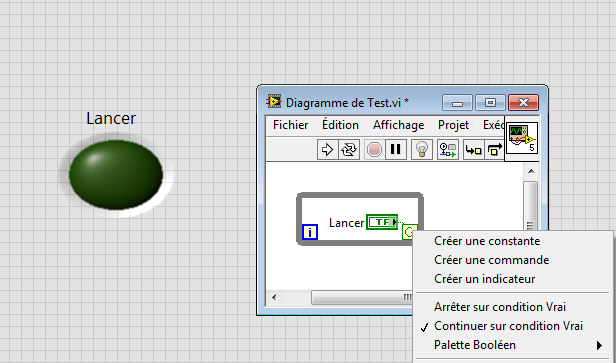Viewport: 616px width, 363px height.
Task: Click the Lancer label on the front panel
Action: point(111,118)
